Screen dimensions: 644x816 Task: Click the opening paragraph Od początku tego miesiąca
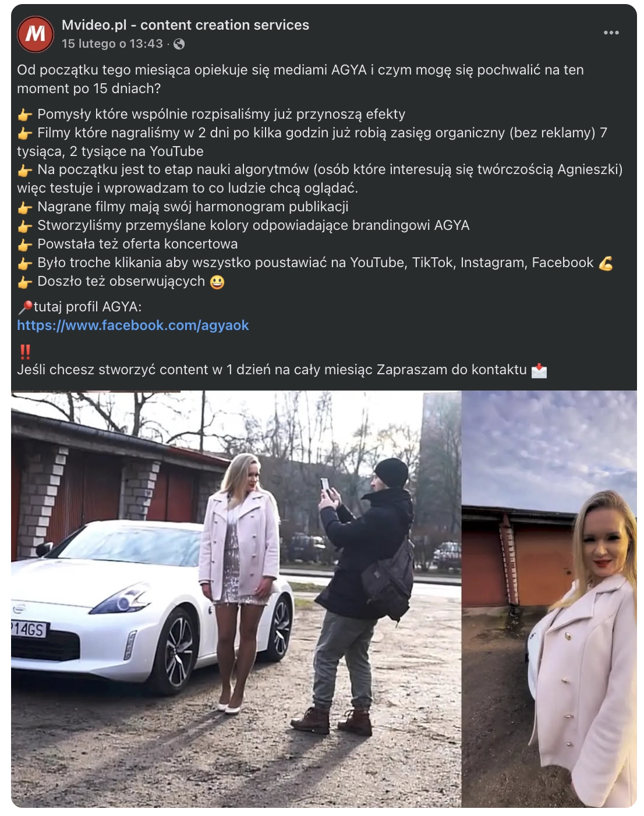300,79
